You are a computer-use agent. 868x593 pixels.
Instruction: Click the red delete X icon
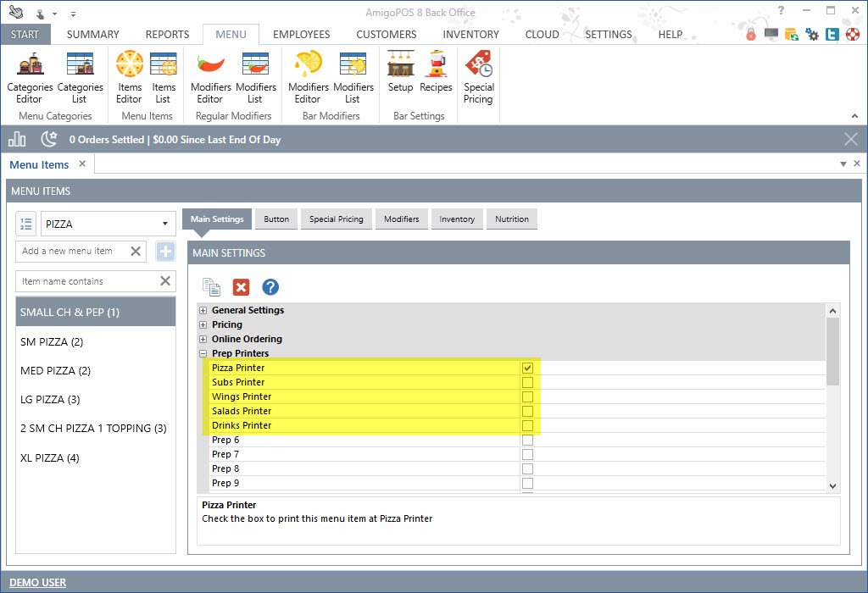[x=241, y=287]
